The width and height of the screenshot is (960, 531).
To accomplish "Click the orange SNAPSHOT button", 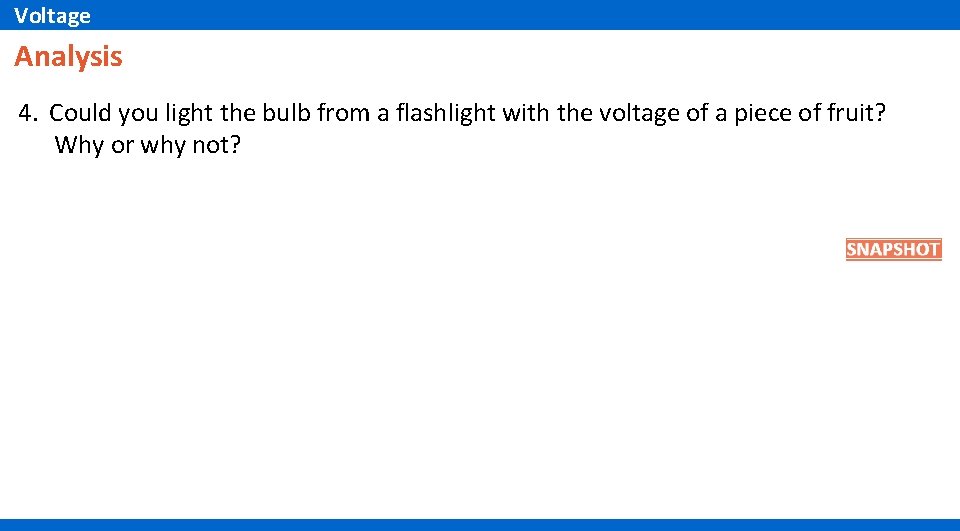I will pyautogui.click(x=893, y=249).
